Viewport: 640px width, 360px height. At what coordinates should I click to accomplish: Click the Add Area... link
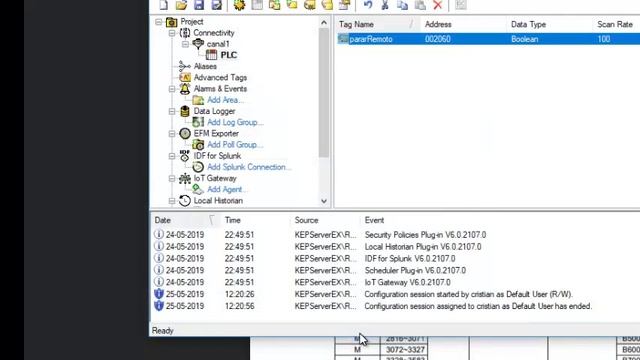[225, 100]
